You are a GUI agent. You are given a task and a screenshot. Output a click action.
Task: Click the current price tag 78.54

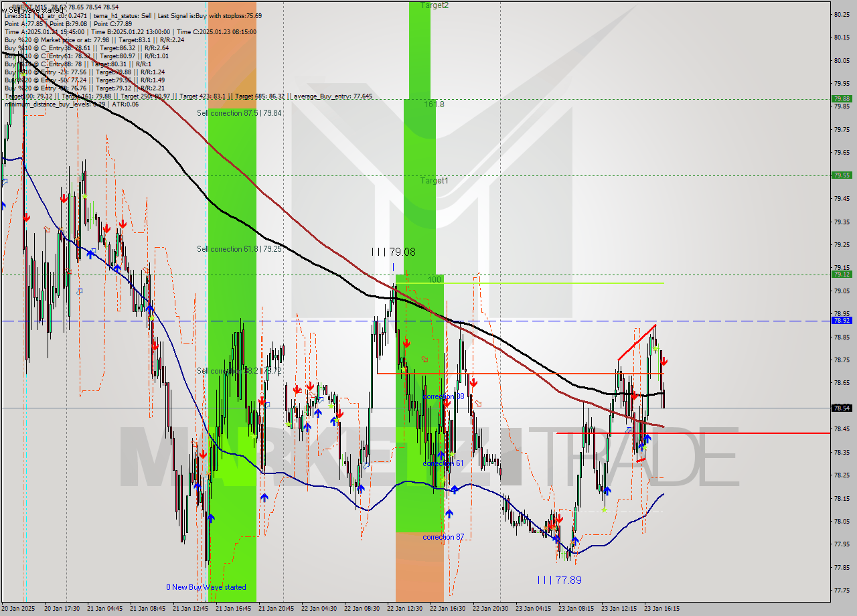click(x=842, y=408)
